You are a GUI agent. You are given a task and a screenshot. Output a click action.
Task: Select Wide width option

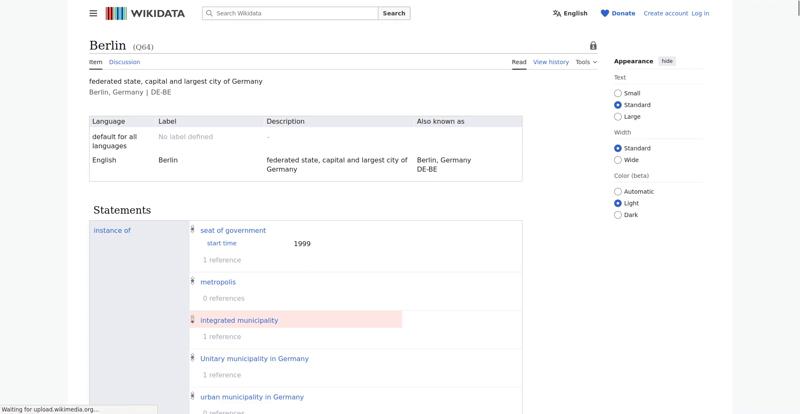618,160
